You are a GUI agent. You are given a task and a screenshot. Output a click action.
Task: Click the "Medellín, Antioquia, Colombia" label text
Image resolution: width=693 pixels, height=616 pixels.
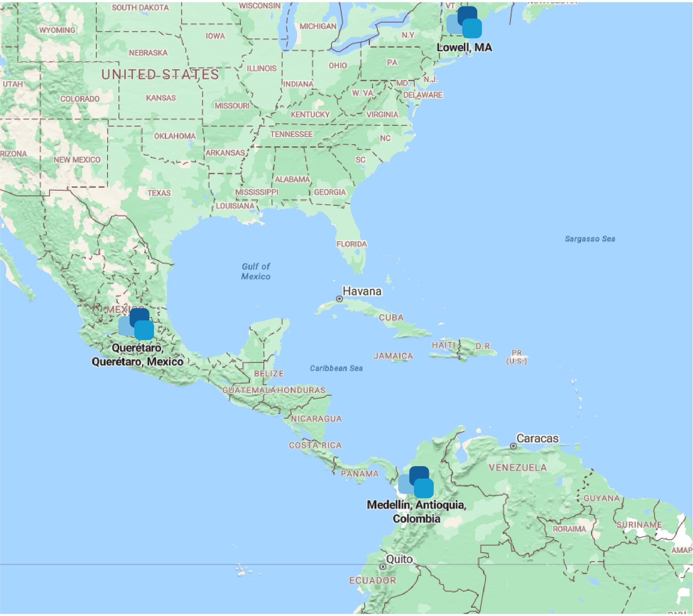416,512
